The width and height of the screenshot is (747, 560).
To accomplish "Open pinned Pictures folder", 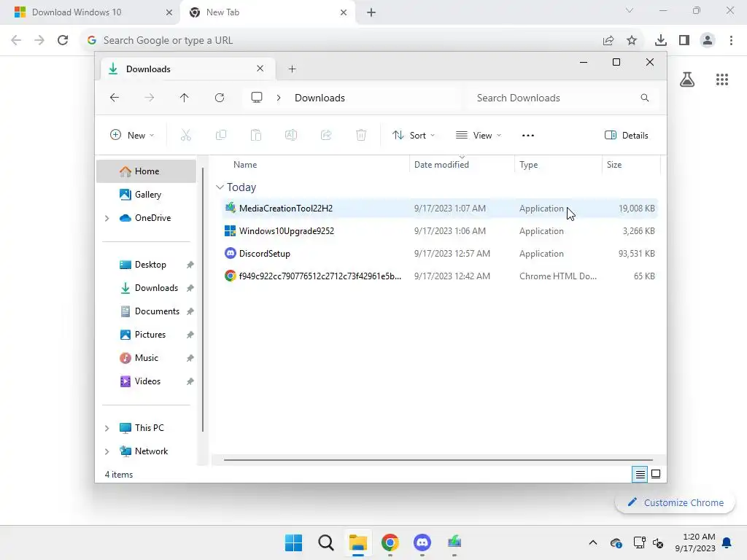I will (x=146, y=335).
